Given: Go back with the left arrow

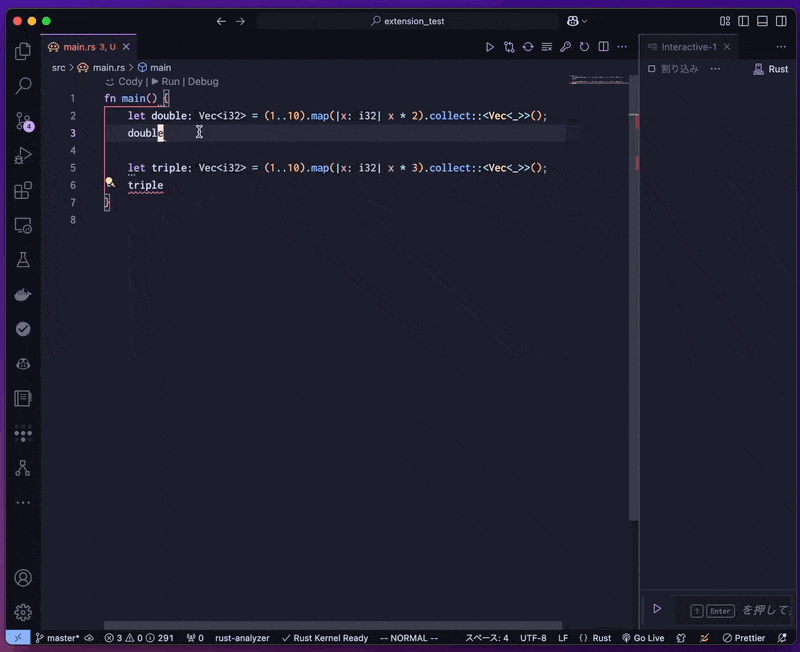Looking at the screenshot, I should [221, 21].
